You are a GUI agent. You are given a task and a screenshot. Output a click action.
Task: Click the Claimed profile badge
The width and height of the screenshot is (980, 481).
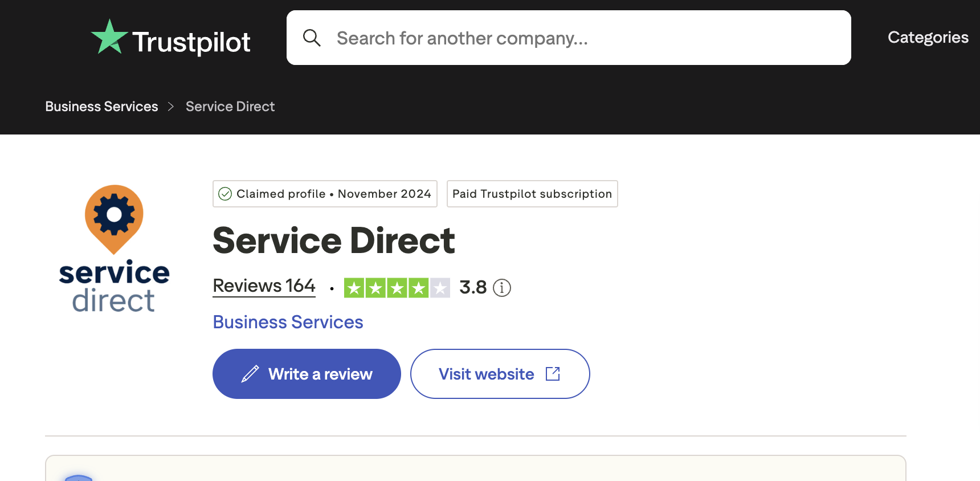pos(325,194)
